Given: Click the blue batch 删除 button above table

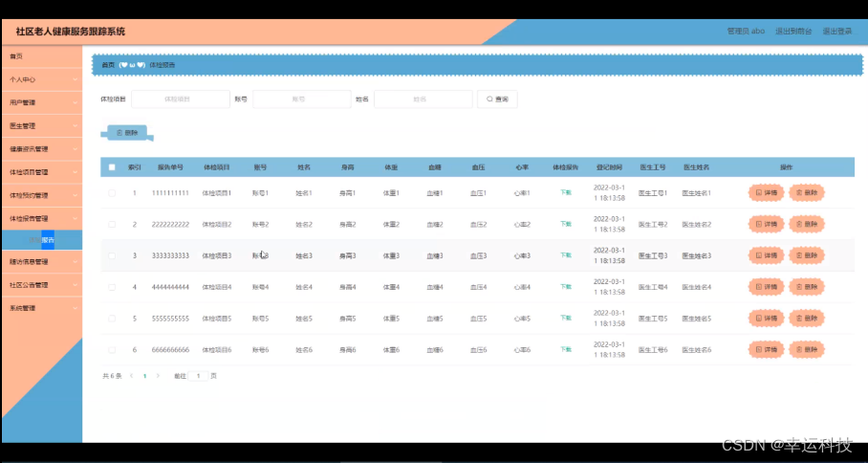Looking at the screenshot, I should coord(127,133).
